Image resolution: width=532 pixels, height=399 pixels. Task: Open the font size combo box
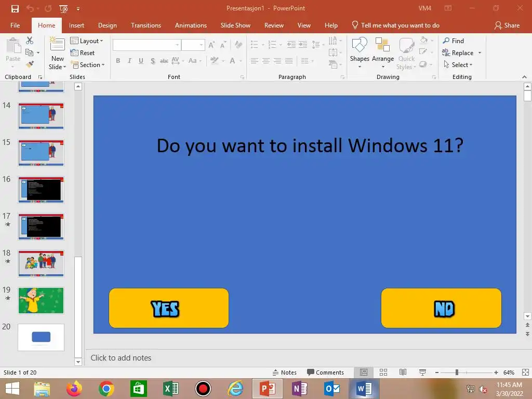193,45
